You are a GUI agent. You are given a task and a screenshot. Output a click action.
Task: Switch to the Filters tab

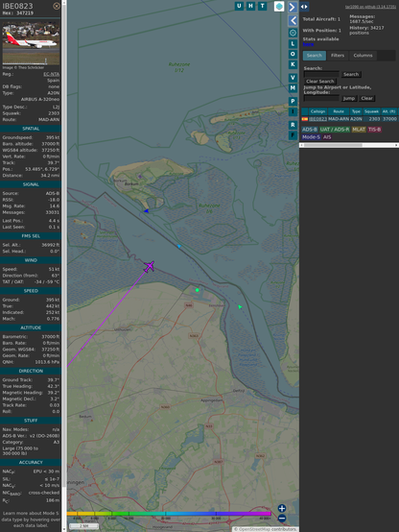pyautogui.click(x=338, y=56)
